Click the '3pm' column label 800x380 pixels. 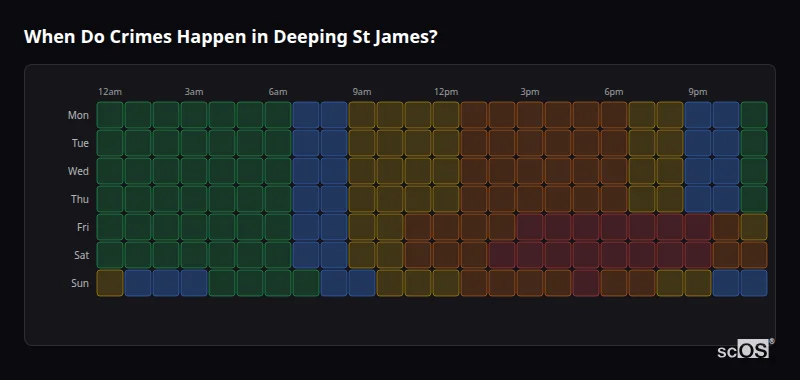pyautogui.click(x=530, y=92)
